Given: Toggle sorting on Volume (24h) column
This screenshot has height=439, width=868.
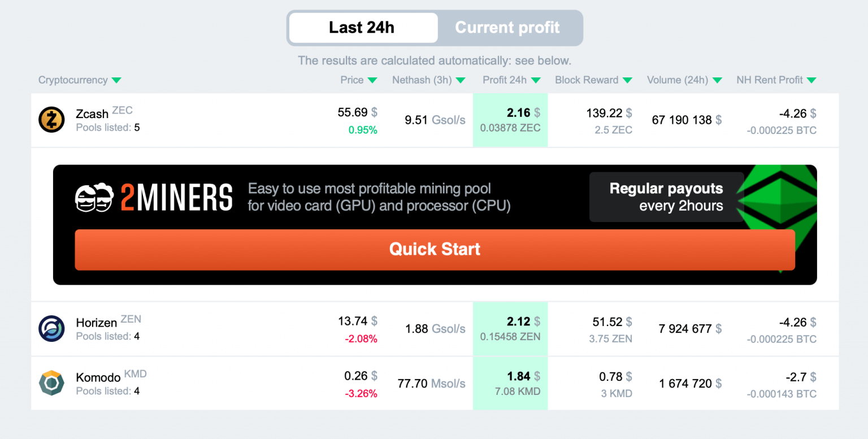Looking at the screenshot, I should (x=718, y=80).
